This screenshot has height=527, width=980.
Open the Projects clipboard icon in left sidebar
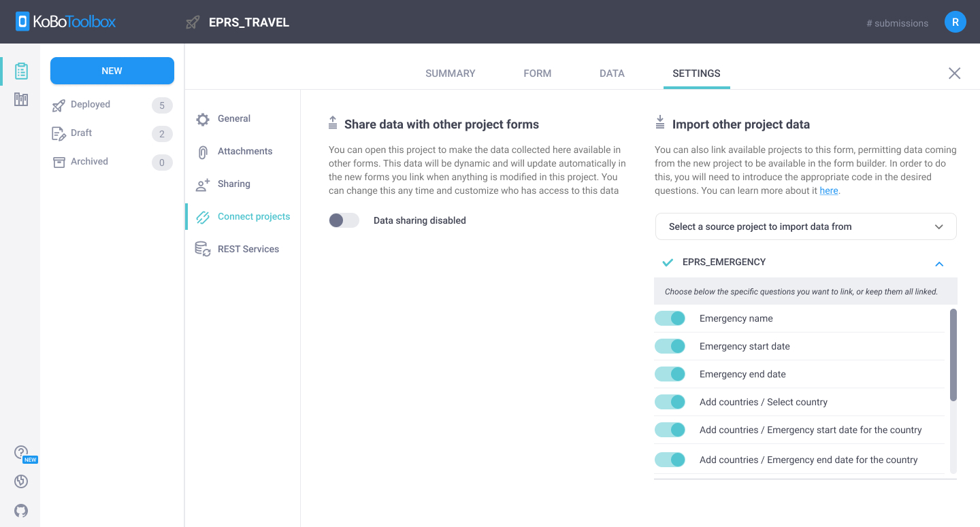click(x=20, y=70)
